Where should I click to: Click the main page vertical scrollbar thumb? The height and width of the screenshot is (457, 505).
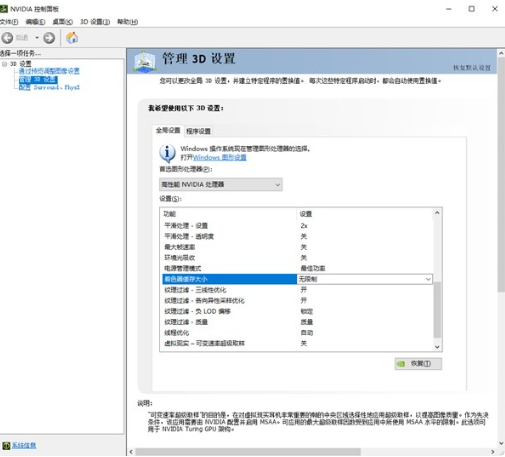(x=501, y=174)
